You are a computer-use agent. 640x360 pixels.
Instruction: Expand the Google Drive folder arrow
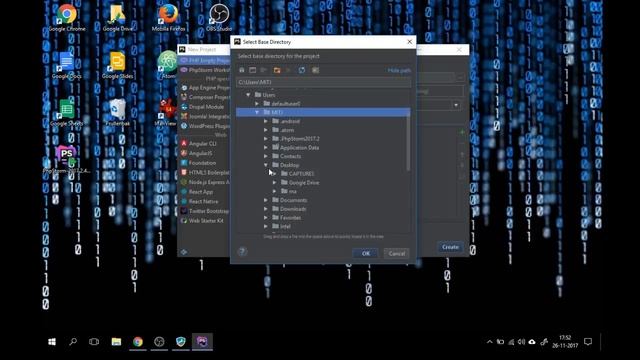[x=275, y=182]
